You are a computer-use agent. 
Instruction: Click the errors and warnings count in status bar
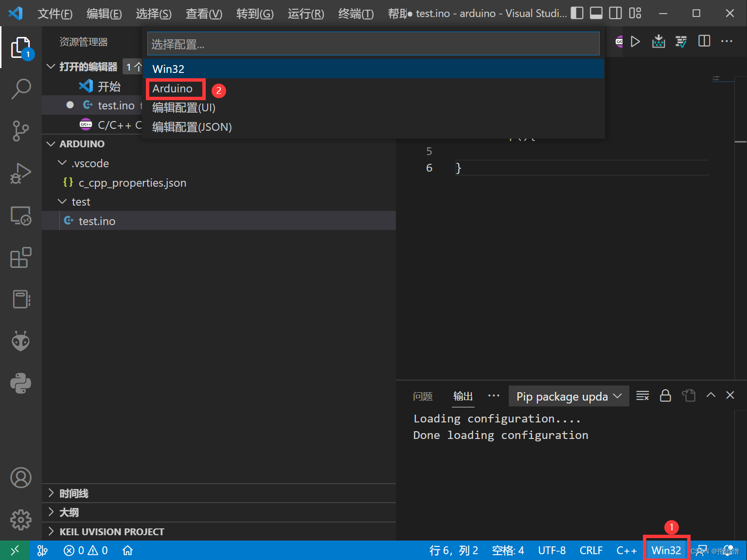coord(86,550)
